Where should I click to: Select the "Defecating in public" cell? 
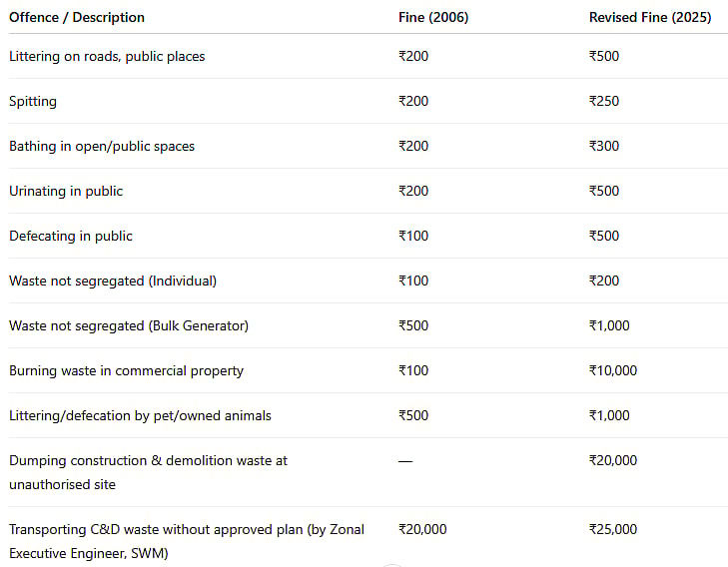71,236
